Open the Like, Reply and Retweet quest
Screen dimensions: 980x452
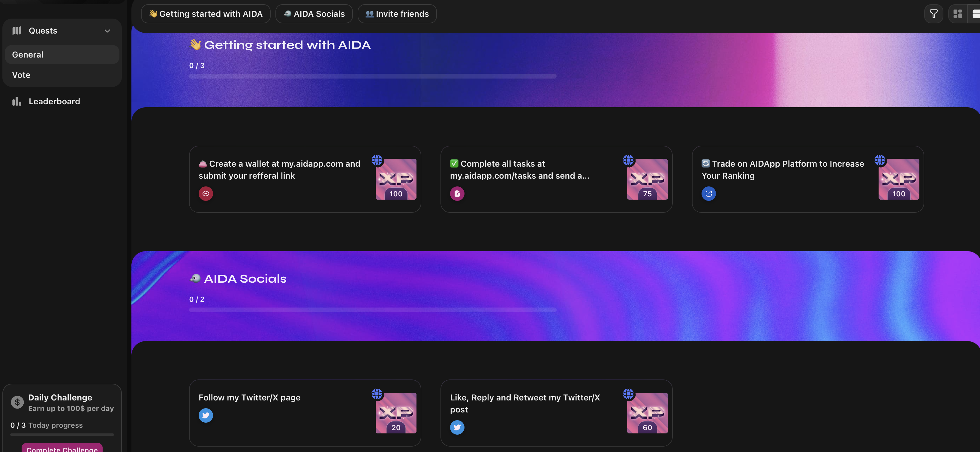(556, 413)
